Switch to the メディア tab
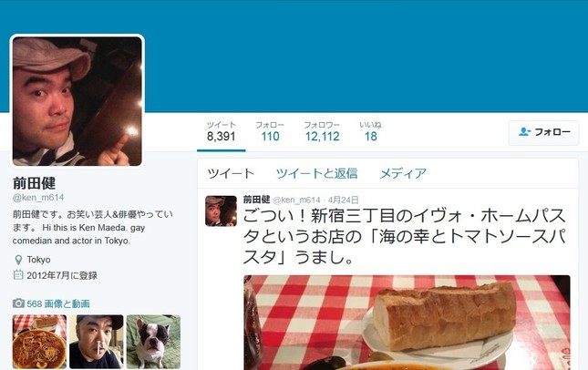Screen dimensions: 588x370 coord(403,173)
